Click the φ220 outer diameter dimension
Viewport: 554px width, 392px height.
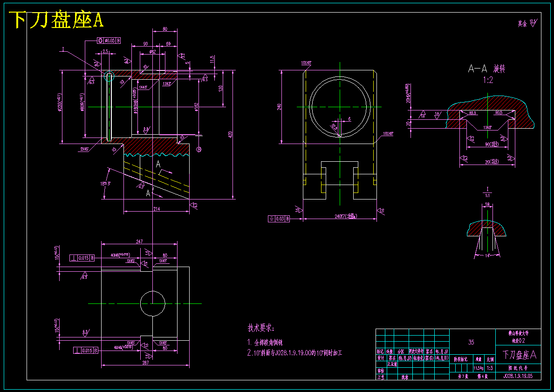59,103
